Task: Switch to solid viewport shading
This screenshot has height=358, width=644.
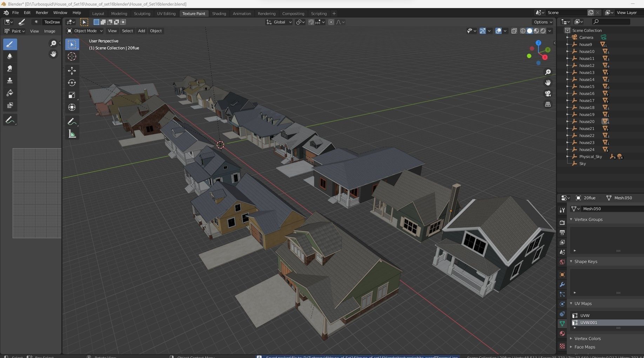Action: (530, 31)
